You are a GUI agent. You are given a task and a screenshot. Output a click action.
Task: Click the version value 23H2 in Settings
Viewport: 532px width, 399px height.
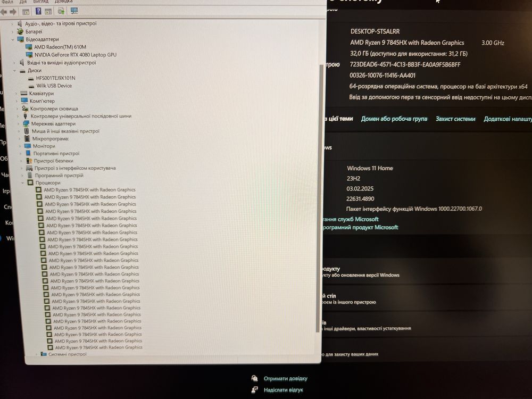(x=353, y=178)
